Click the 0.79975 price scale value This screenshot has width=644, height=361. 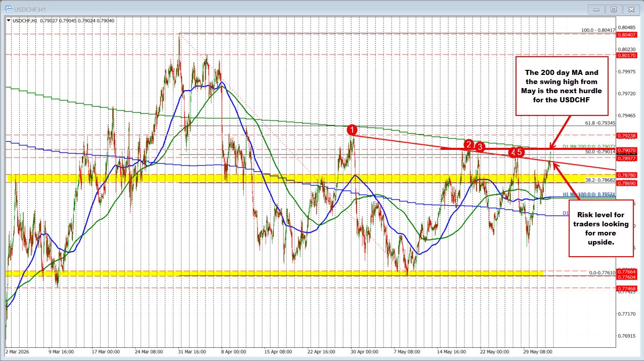coord(626,71)
